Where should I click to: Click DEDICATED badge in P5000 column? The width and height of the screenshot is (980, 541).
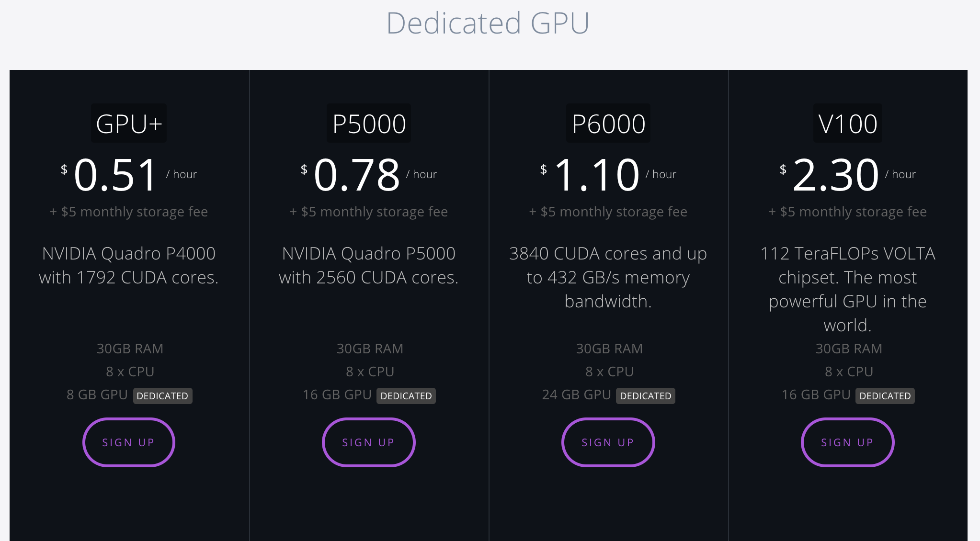(406, 396)
